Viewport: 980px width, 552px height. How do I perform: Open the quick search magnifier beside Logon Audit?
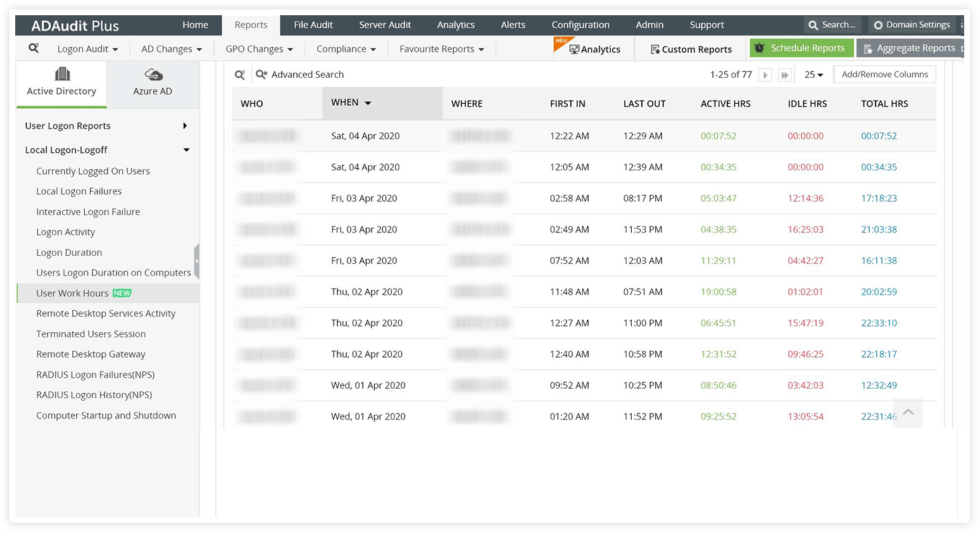tap(34, 48)
